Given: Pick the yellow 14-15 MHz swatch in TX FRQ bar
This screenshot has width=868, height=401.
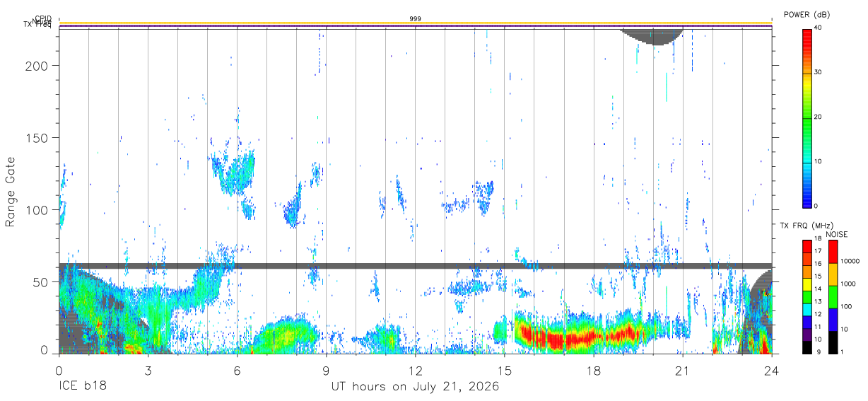Looking at the screenshot, I should point(807,284).
